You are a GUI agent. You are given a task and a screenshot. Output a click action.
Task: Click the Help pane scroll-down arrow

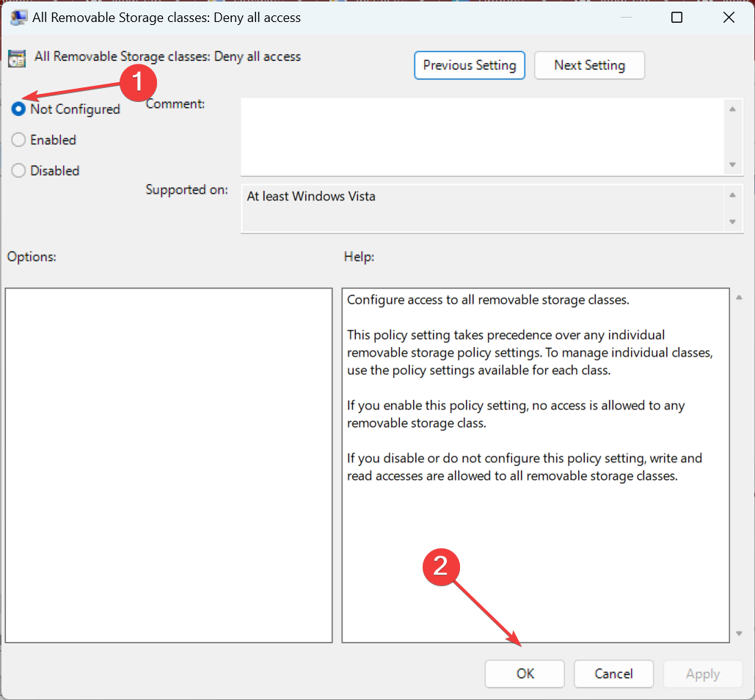(739, 633)
